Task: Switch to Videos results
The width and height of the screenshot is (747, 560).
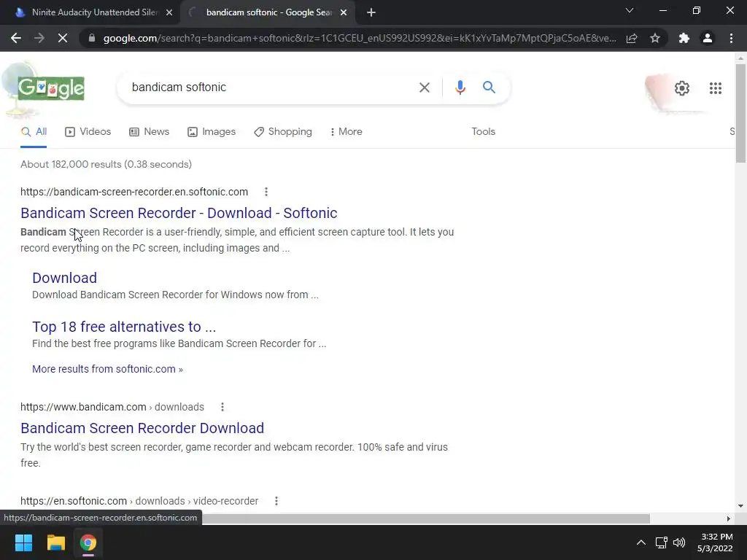Action: tap(88, 132)
